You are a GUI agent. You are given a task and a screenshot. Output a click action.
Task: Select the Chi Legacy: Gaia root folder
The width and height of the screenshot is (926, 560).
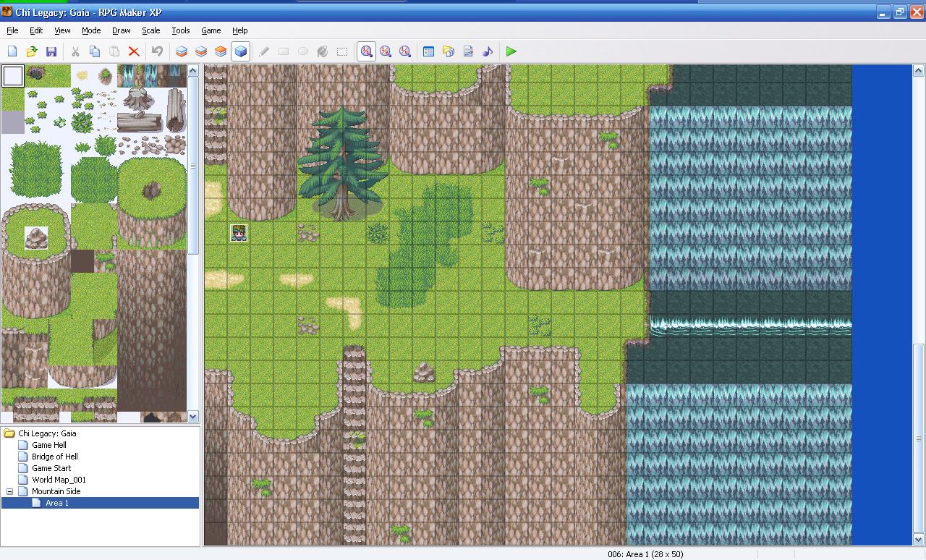(x=47, y=433)
